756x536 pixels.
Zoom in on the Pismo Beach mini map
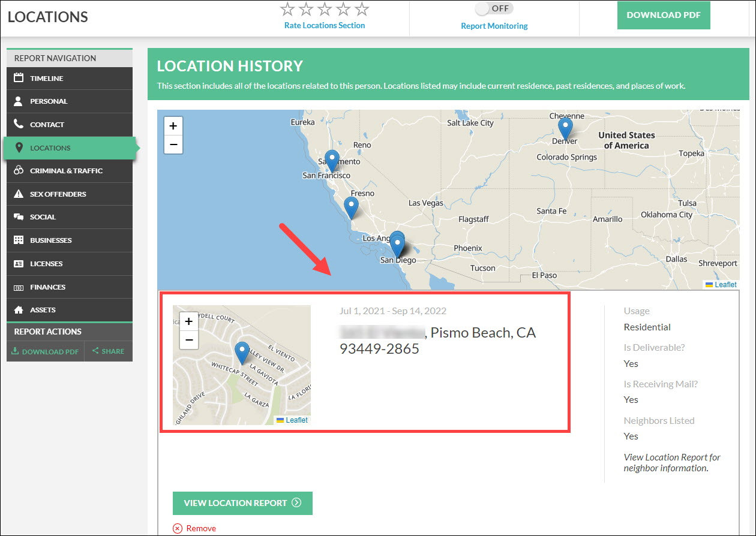(x=188, y=321)
